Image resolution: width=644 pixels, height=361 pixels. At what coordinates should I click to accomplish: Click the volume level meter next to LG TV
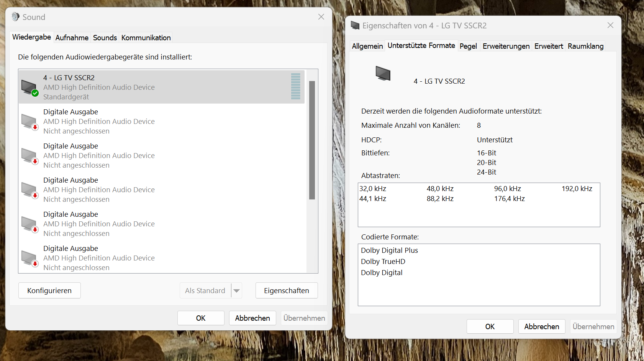coord(295,87)
